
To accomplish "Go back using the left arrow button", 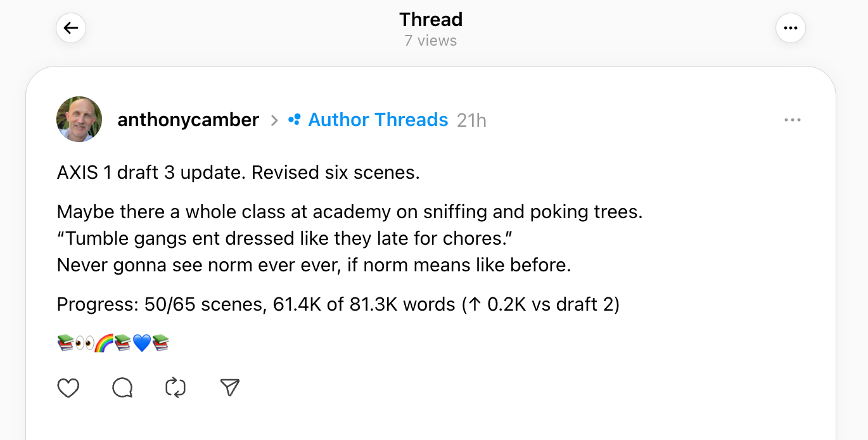I will (71, 28).
